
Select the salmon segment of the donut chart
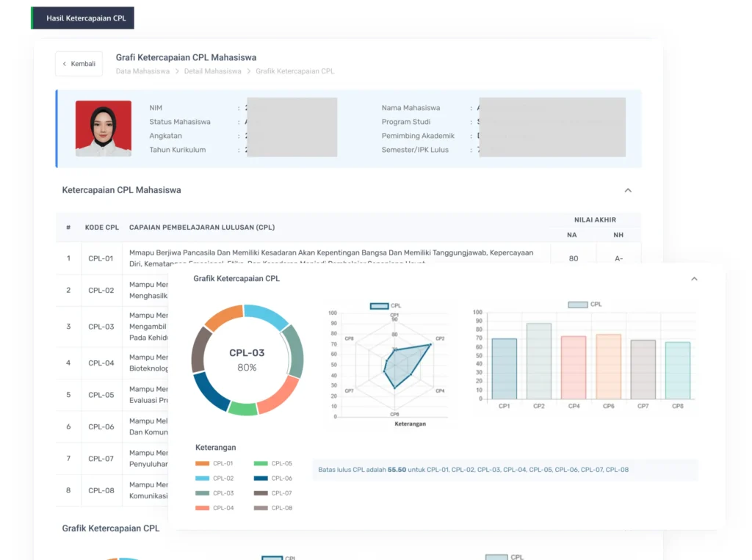coord(280,396)
